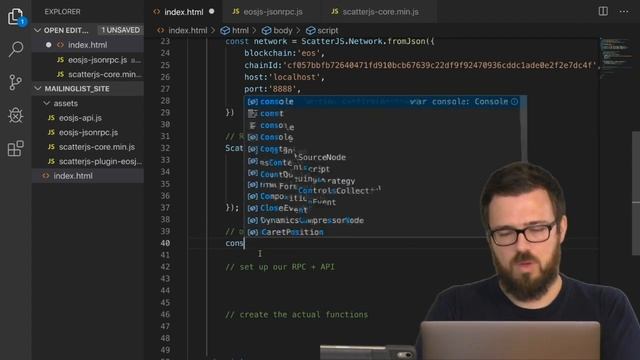Image resolution: width=640 pixels, height=360 pixels.
Task: Open scatterjs-plugin-eosj file in assets
Action: click(88, 161)
